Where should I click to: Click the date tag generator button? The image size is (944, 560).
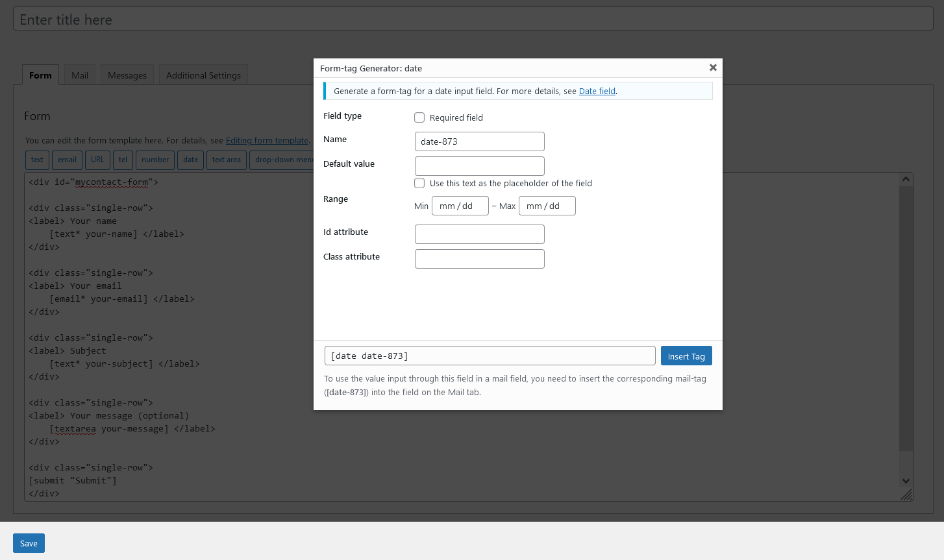[x=191, y=160]
